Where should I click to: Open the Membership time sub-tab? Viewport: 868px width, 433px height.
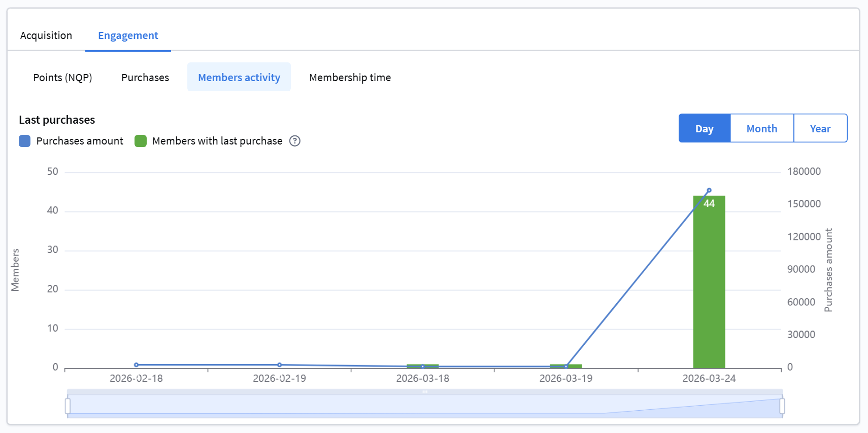(350, 78)
